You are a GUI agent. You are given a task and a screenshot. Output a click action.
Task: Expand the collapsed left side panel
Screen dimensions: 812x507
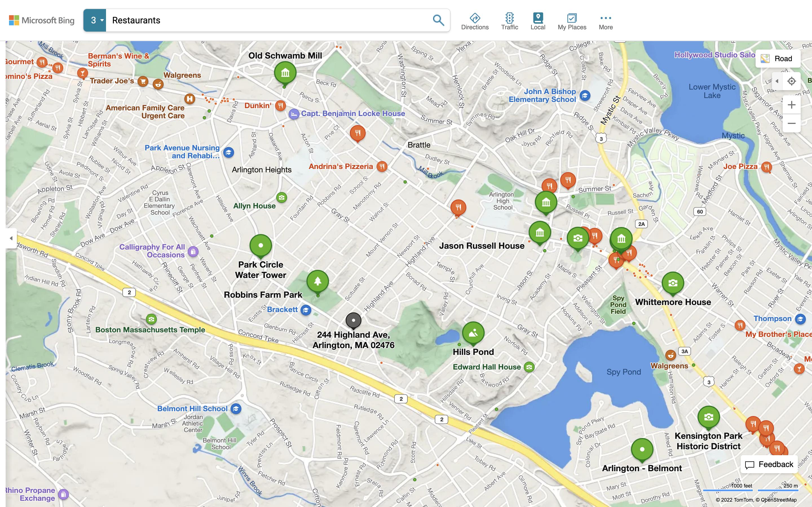click(11, 238)
